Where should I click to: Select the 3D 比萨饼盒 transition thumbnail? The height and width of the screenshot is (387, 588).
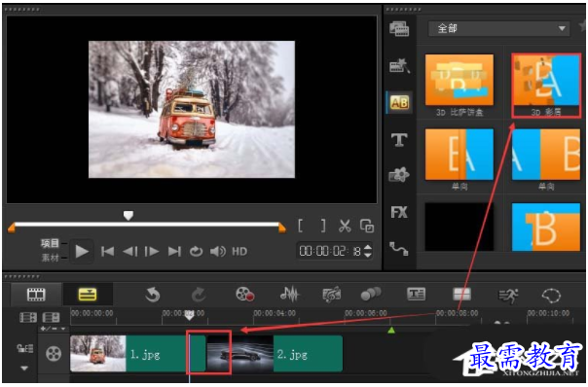click(459, 80)
